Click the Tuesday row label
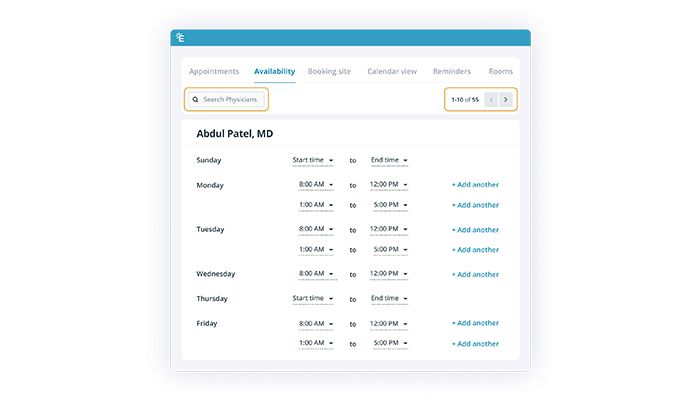This screenshot has width=700, height=400. pyautogui.click(x=210, y=229)
